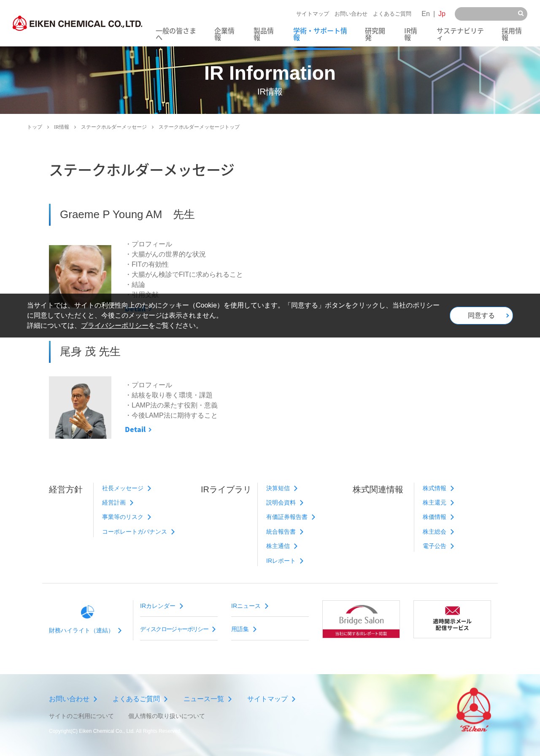The height and width of the screenshot is (756, 540).
Task: Open the IRレポート link
Action: (x=285, y=561)
